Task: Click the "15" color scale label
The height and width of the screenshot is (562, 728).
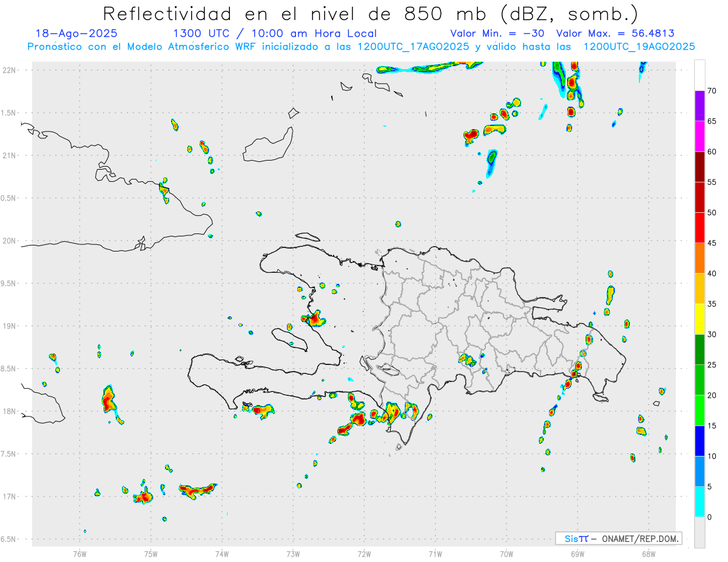Action: pyautogui.click(x=712, y=426)
